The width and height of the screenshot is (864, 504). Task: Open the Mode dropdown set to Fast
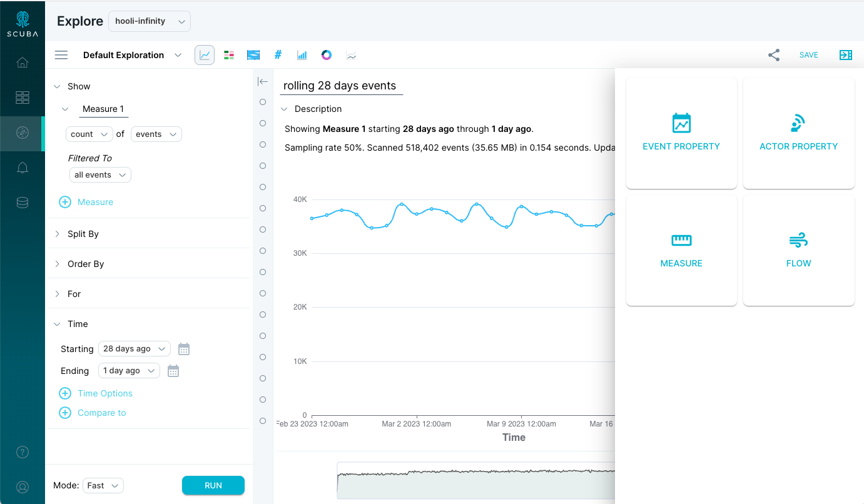click(103, 485)
